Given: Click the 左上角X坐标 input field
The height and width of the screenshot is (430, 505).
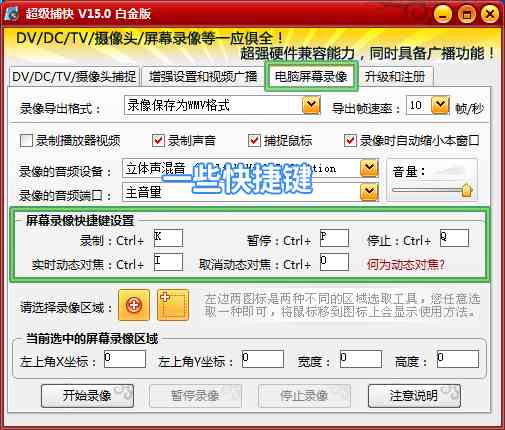Looking at the screenshot, I should tap(125, 359).
